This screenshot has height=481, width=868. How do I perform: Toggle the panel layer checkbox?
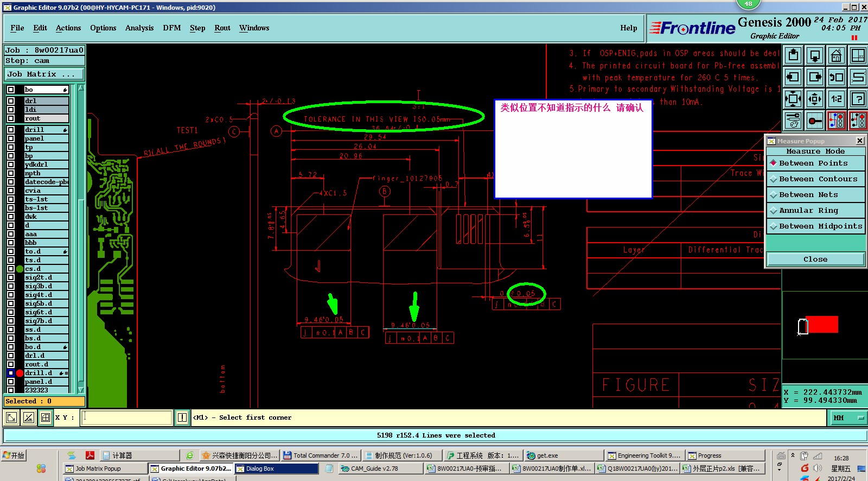click(x=11, y=138)
